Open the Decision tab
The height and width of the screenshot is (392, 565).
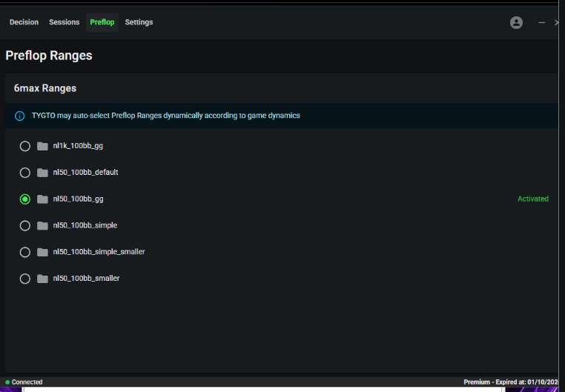(x=24, y=22)
